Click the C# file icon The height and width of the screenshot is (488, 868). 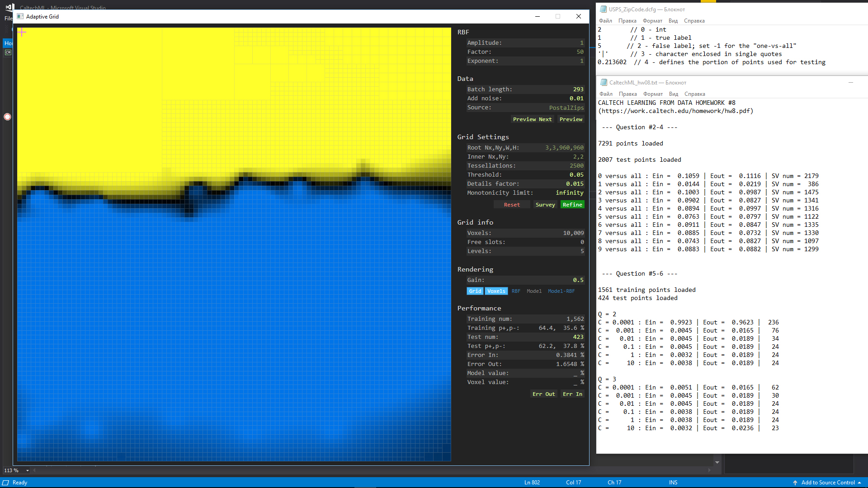click(x=8, y=52)
